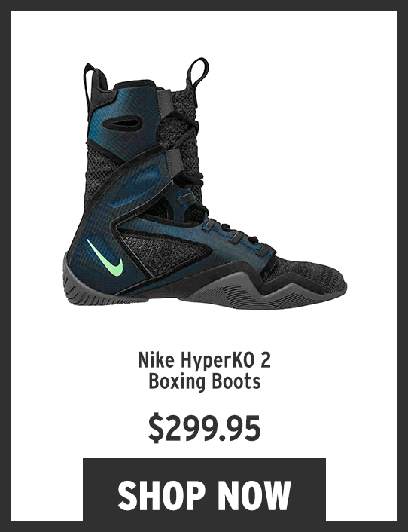This screenshot has width=408, height=532.
Task: Click the triangular mesh side panel
Action: (x=160, y=251)
